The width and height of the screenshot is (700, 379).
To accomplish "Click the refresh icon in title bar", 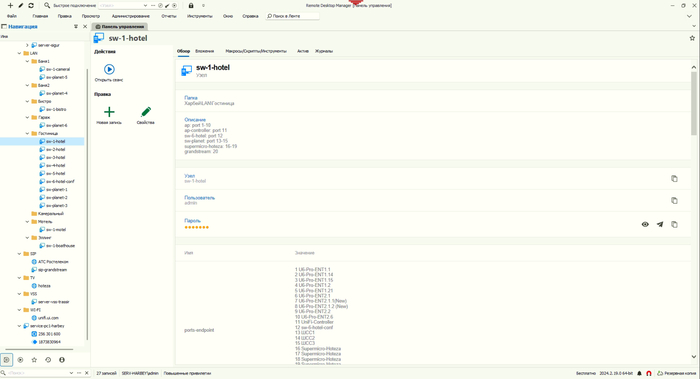I will pyautogui.click(x=31, y=5).
